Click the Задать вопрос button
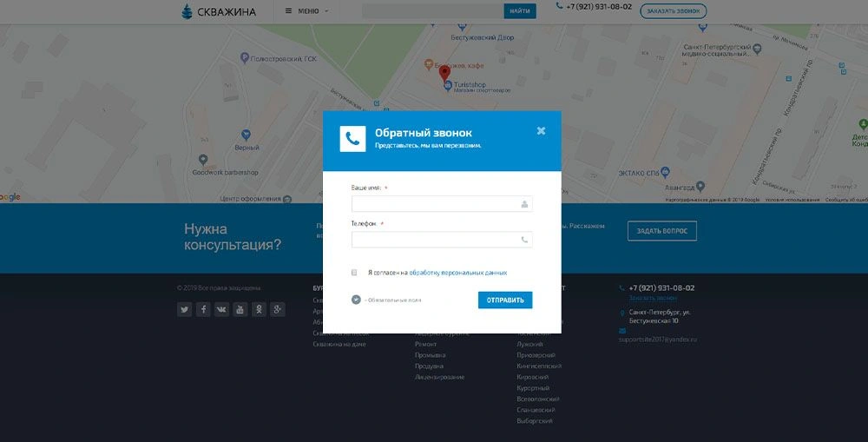This screenshot has width=868, height=442. pos(661,231)
